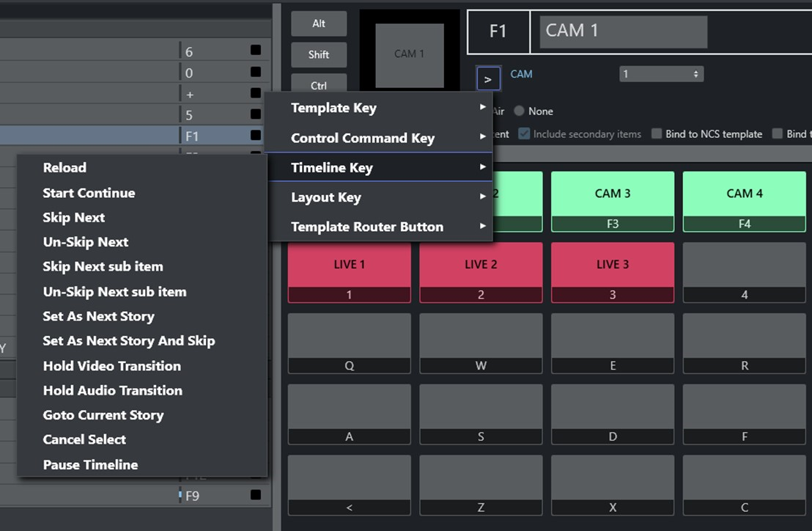
Task: Click the CAM 1 name input field
Action: tap(623, 32)
